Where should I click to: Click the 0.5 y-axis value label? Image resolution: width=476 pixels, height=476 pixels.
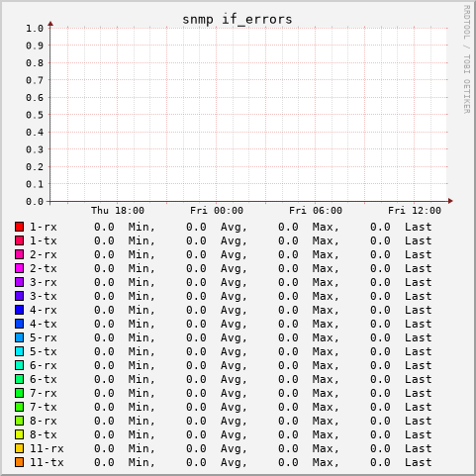35,115
